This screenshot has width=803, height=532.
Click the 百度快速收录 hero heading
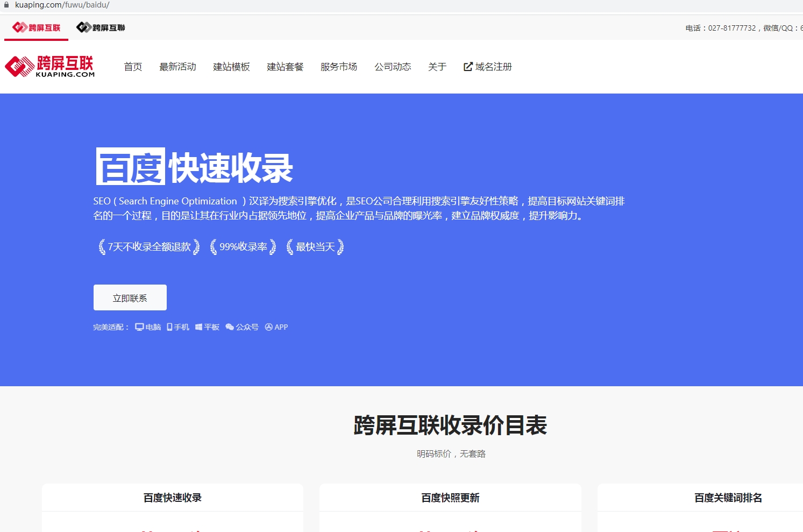click(195, 167)
